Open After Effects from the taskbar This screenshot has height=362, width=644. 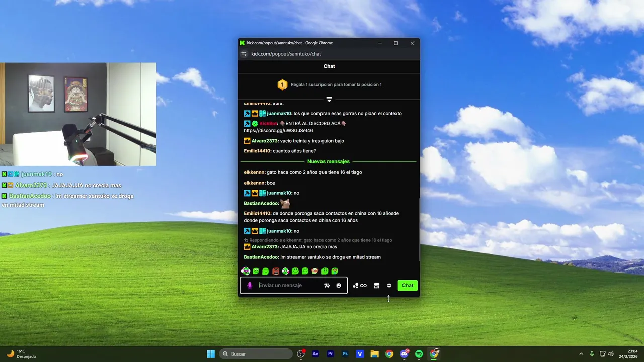tap(315, 354)
